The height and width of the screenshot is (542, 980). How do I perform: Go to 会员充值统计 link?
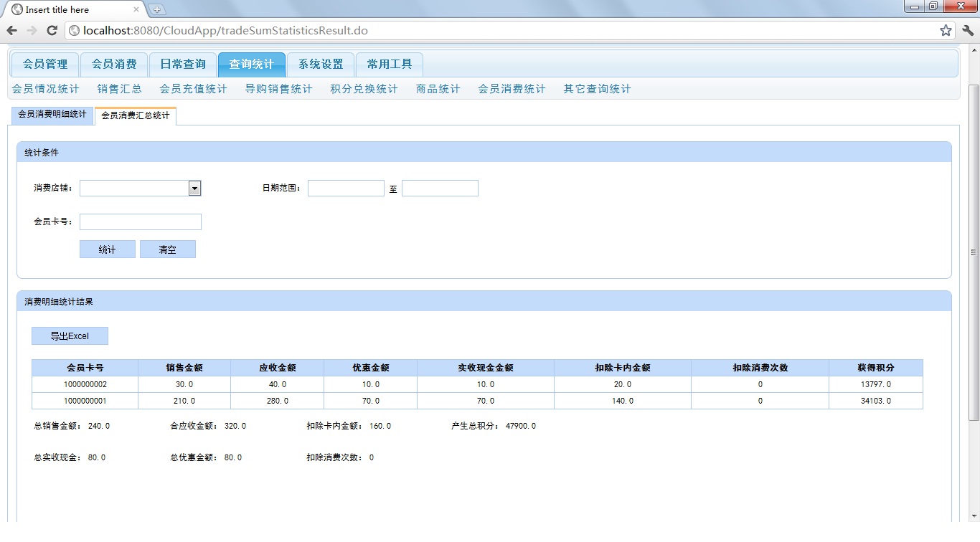pos(193,89)
